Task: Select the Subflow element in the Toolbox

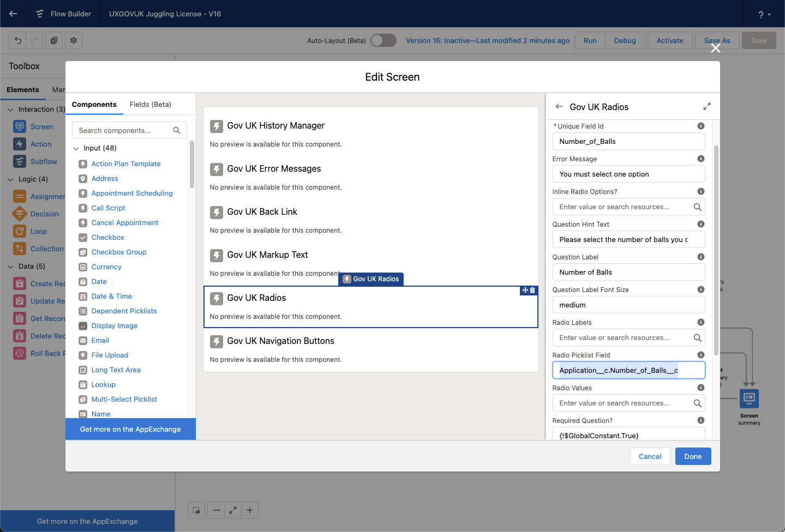Action: point(43,161)
